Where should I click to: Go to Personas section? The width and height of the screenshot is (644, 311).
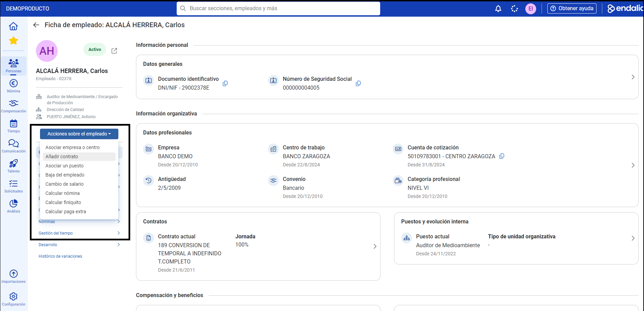14,66
